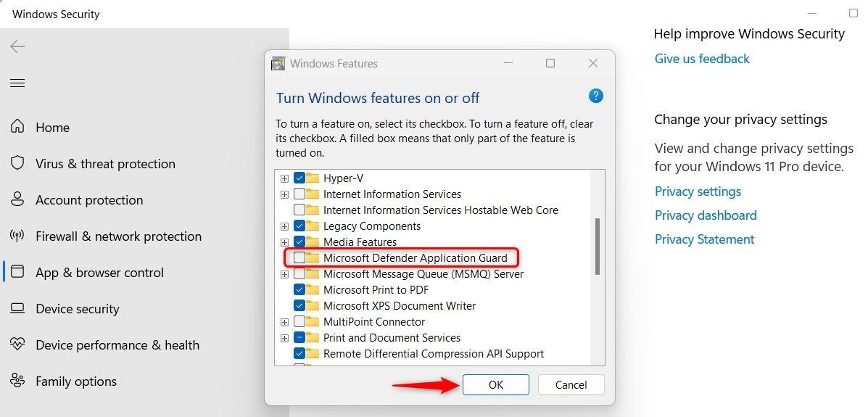Screen dimensions: 868x417
Task: Enable Microsoft Defender Application Guard checkbox
Action: tap(299, 257)
